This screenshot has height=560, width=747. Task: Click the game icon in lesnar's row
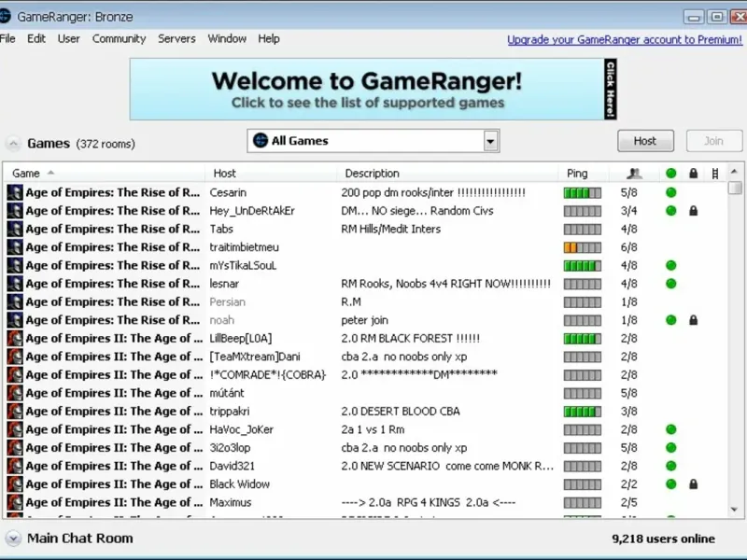[15, 284]
